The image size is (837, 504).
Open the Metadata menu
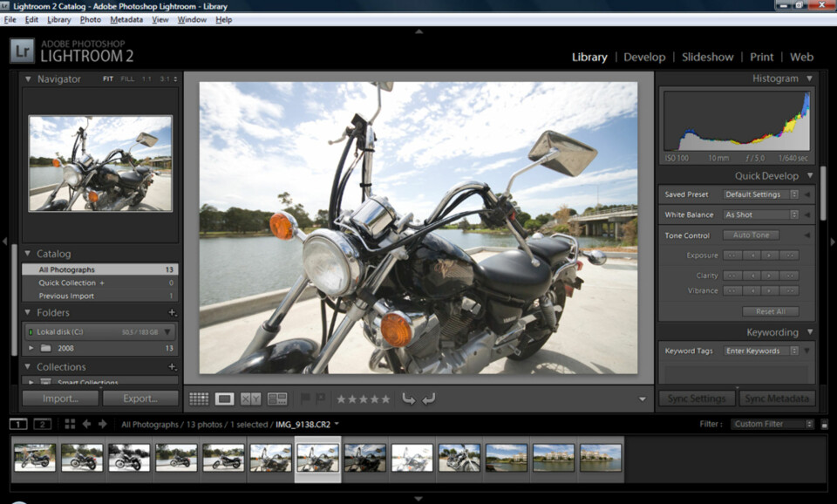(126, 20)
